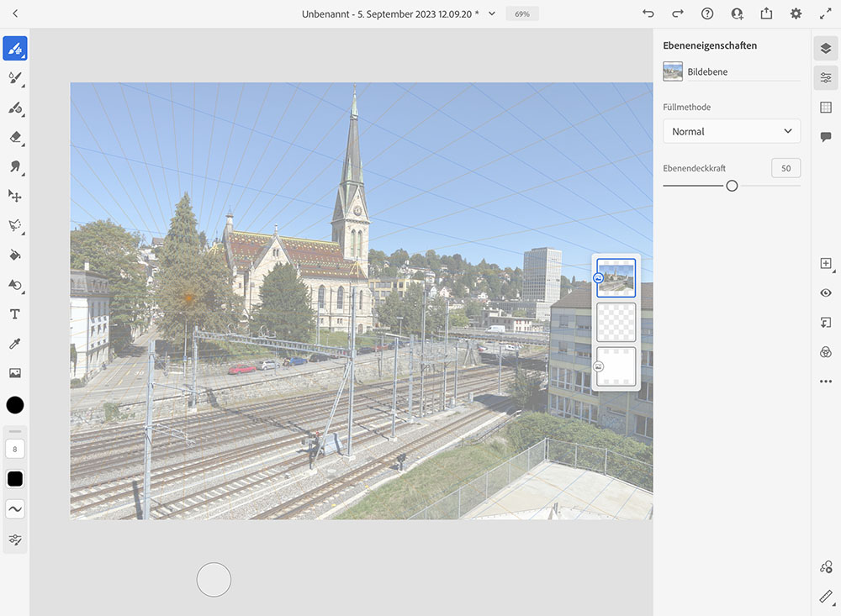This screenshot has height=616, width=841.
Task: Select the Paint Bucket fill tool
Action: click(x=14, y=255)
